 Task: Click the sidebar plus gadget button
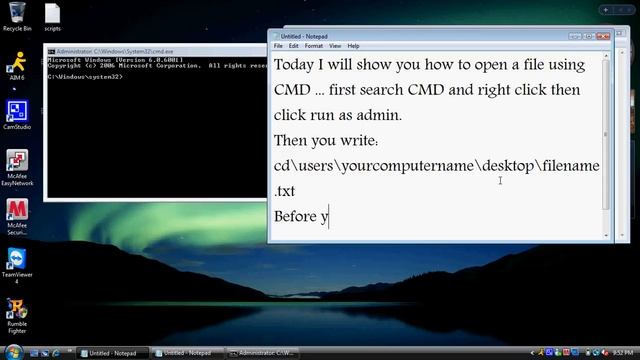coord(606,9)
